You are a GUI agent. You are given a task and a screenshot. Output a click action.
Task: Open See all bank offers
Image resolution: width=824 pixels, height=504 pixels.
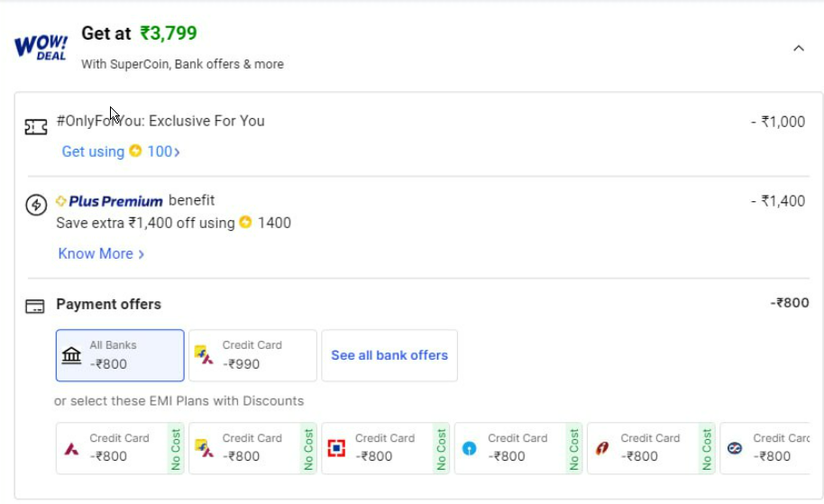point(389,355)
